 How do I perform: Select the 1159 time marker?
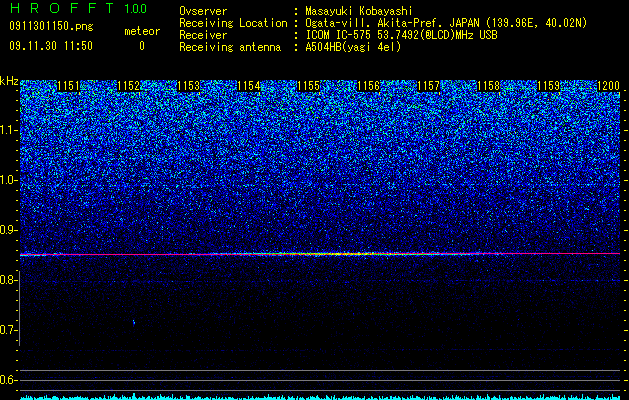(x=549, y=86)
